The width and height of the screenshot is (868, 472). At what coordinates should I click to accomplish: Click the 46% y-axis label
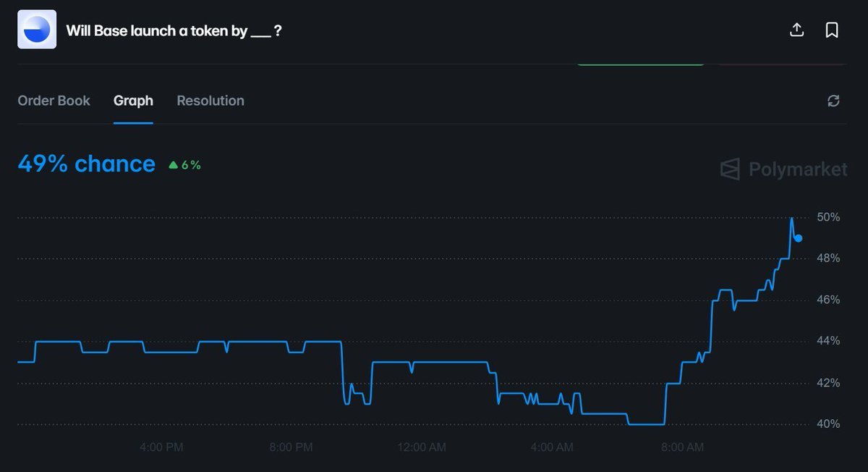tap(828, 300)
